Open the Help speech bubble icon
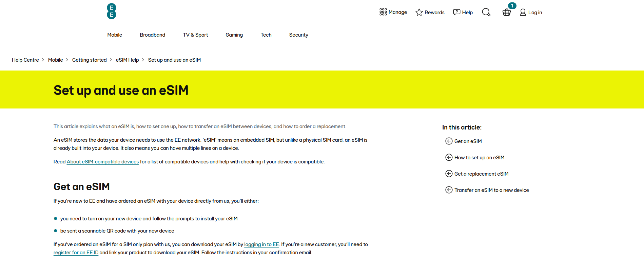The image size is (644, 258). pos(457,12)
